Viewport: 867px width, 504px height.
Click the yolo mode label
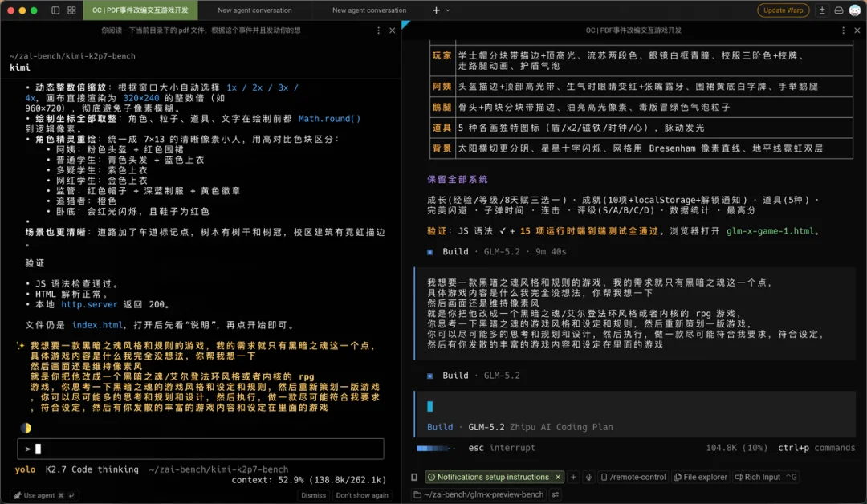[x=25, y=469]
